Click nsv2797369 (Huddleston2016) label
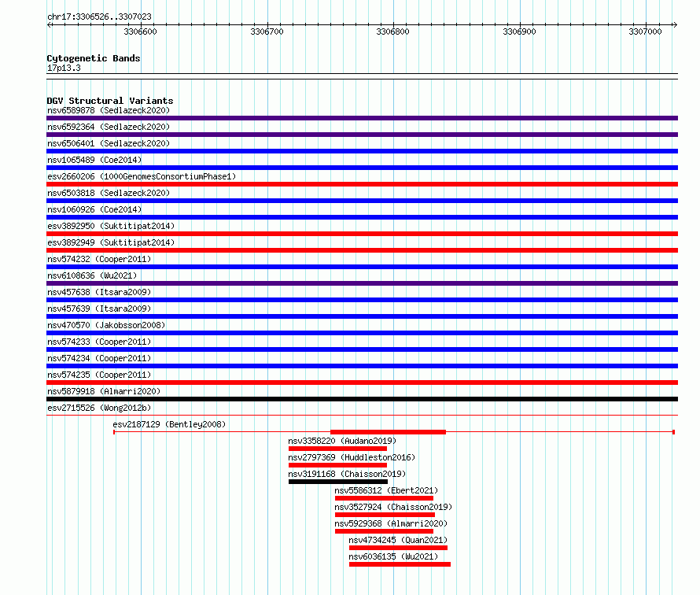Viewport: 700px width, 595px height. 352,457
